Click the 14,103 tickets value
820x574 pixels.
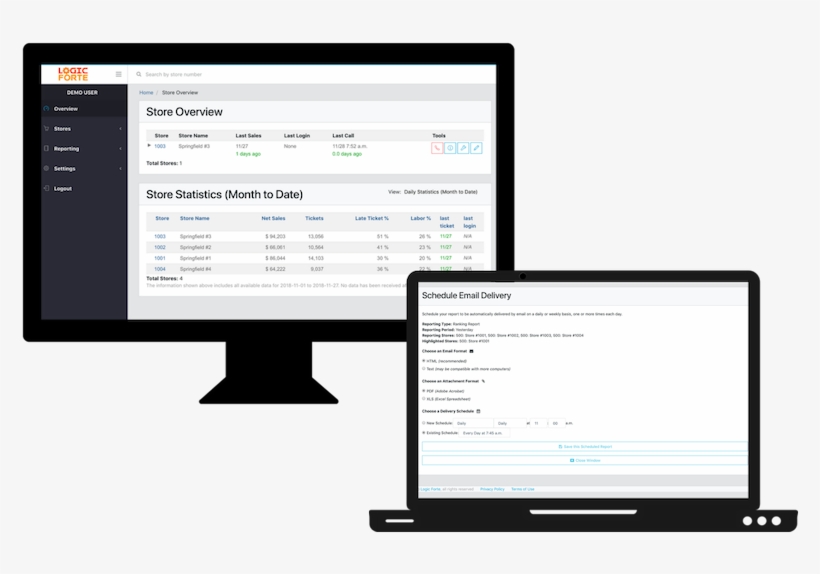(x=315, y=258)
